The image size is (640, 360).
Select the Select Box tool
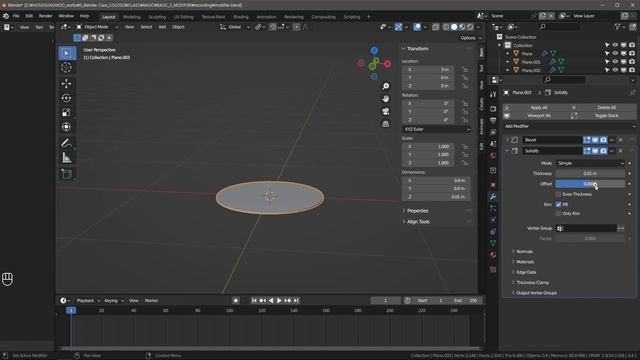tap(67, 53)
